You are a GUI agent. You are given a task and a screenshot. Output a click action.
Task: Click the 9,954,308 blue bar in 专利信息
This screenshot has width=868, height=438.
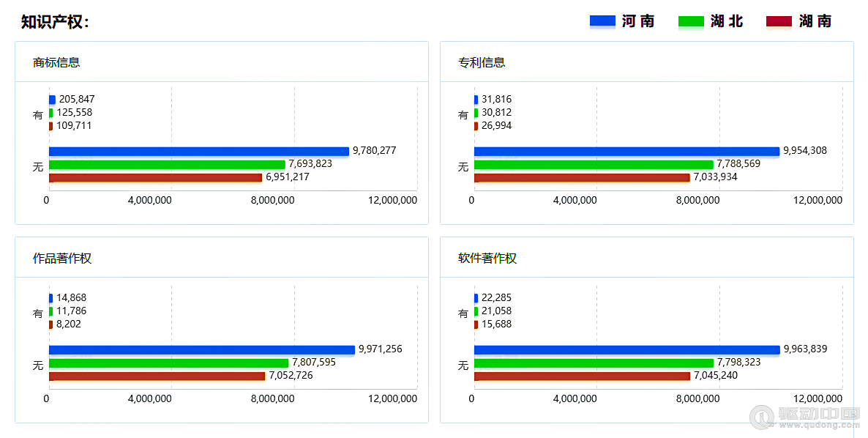[626, 151]
